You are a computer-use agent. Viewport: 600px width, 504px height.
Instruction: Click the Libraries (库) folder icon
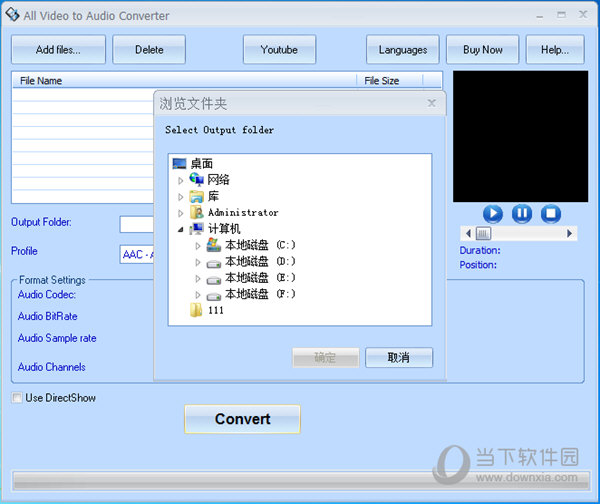(x=197, y=196)
